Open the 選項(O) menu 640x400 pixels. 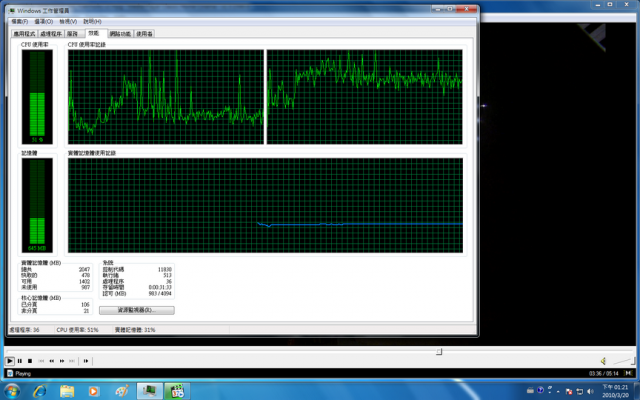pyautogui.click(x=44, y=21)
